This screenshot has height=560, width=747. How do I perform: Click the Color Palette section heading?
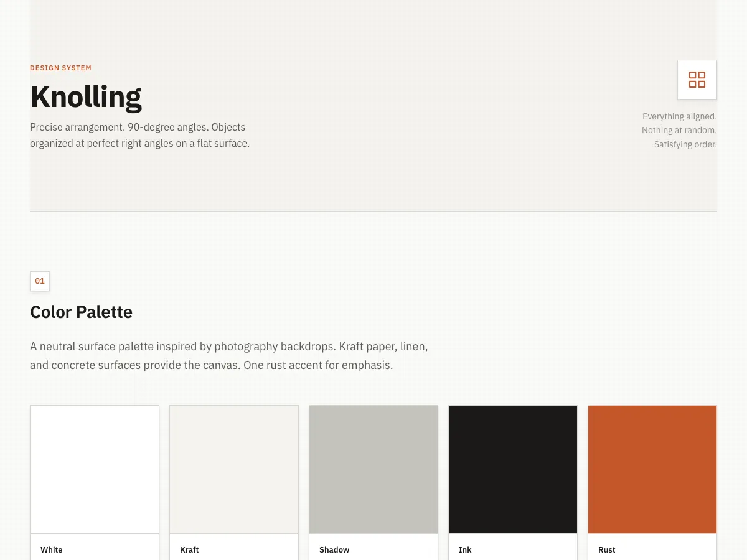(x=81, y=312)
